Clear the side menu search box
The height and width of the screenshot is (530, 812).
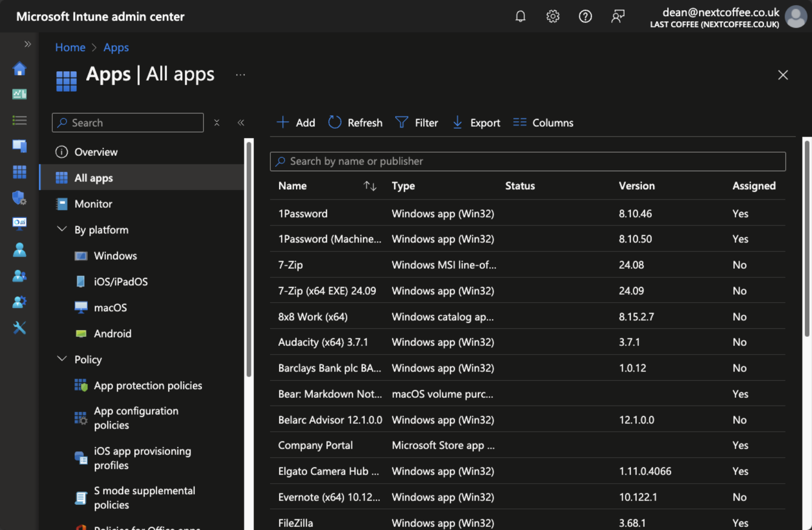pos(216,123)
